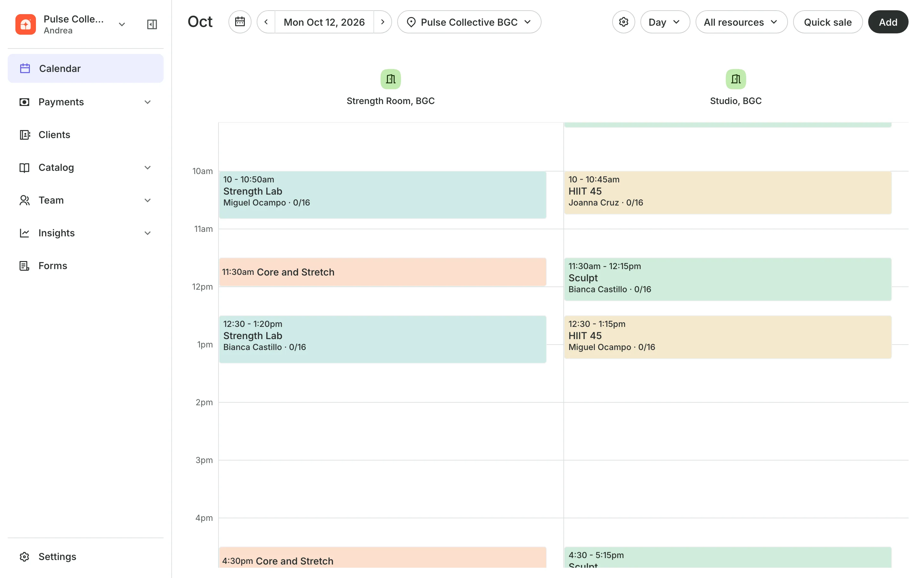This screenshot has width=924, height=578.
Task: Click the Clients sidebar icon
Action: pyautogui.click(x=24, y=135)
